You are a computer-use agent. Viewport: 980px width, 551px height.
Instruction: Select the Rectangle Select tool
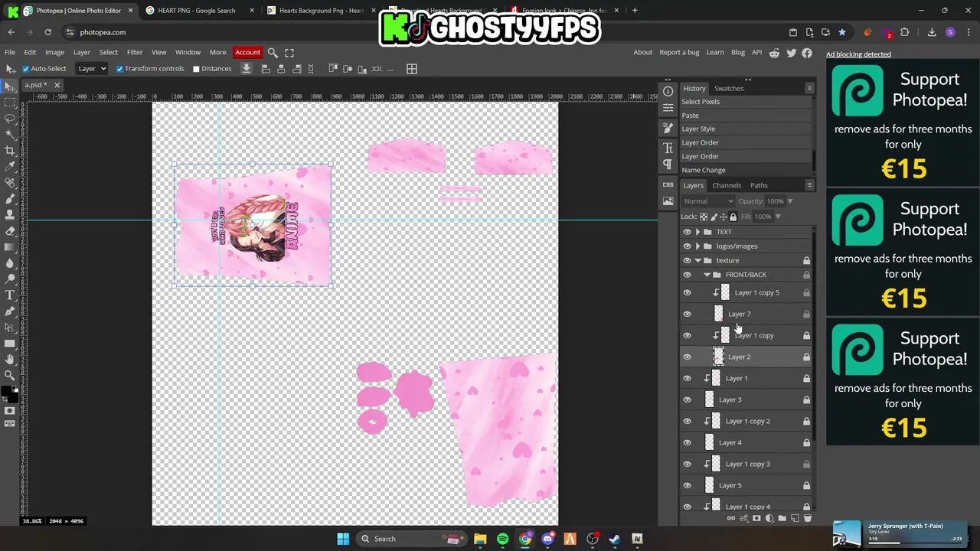click(10, 103)
